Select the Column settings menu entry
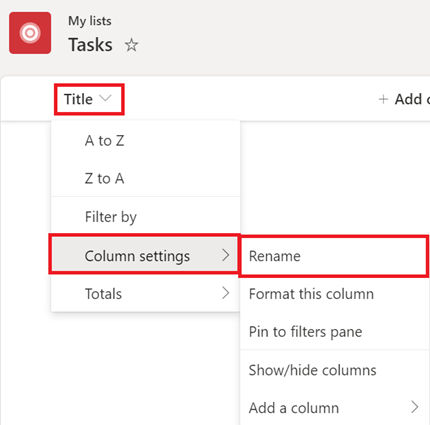The width and height of the screenshot is (430, 425). 145,256
